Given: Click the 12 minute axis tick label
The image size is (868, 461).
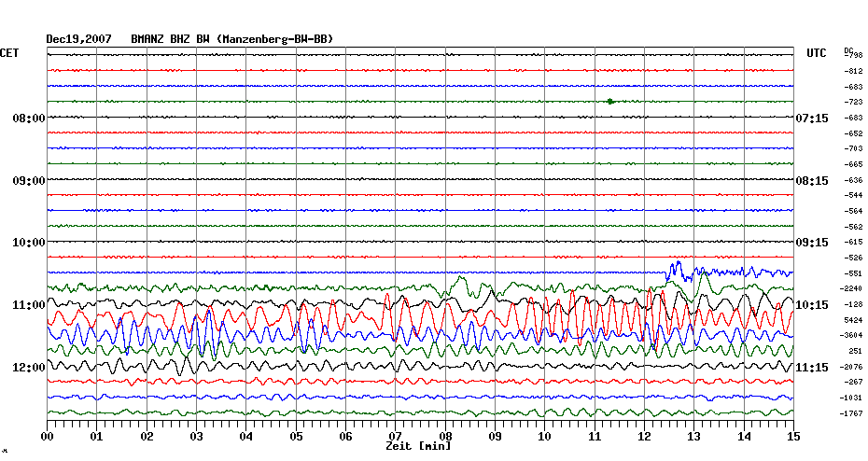Looking at the screenshot, I should tap(644, 437).
